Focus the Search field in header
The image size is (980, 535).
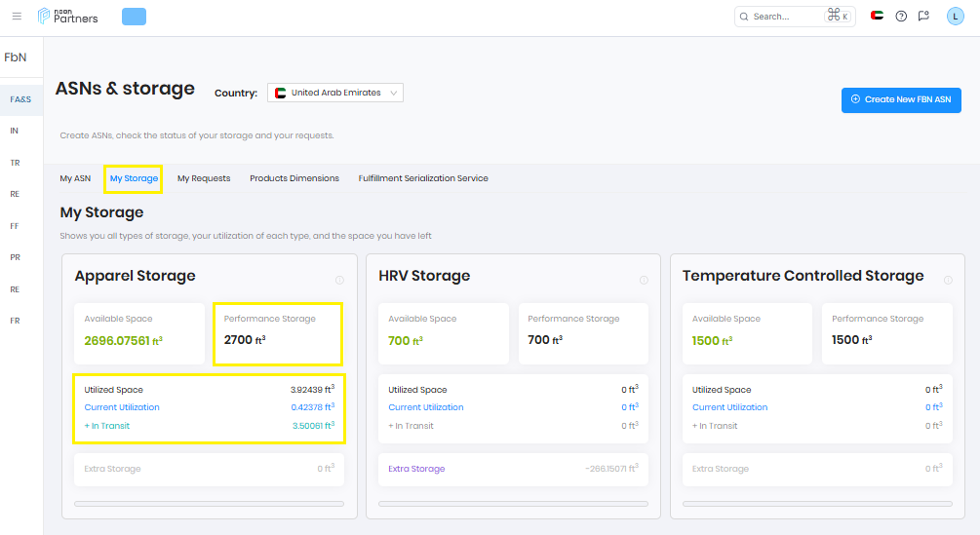pos(795,17)
